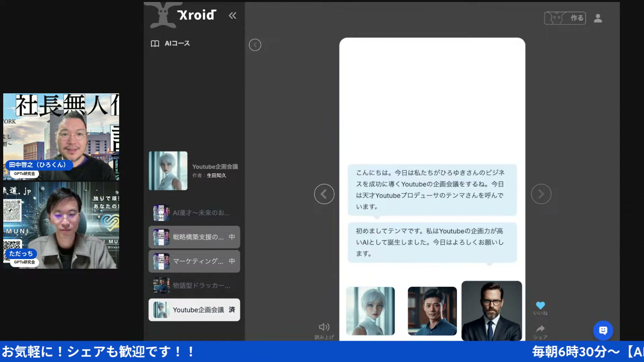Select the Youtube企画会議 済 course item
This screenshot has height=362, width=644.
coord(194,310)
